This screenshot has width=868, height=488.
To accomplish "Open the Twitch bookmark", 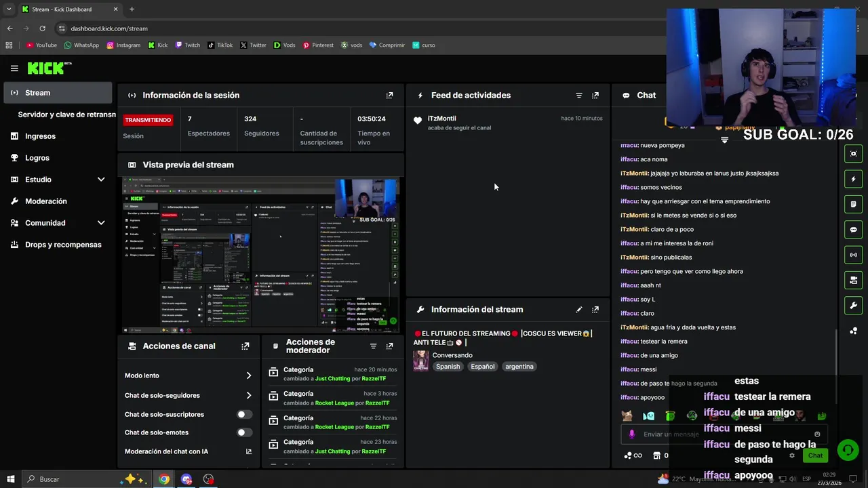I will 187,45.
